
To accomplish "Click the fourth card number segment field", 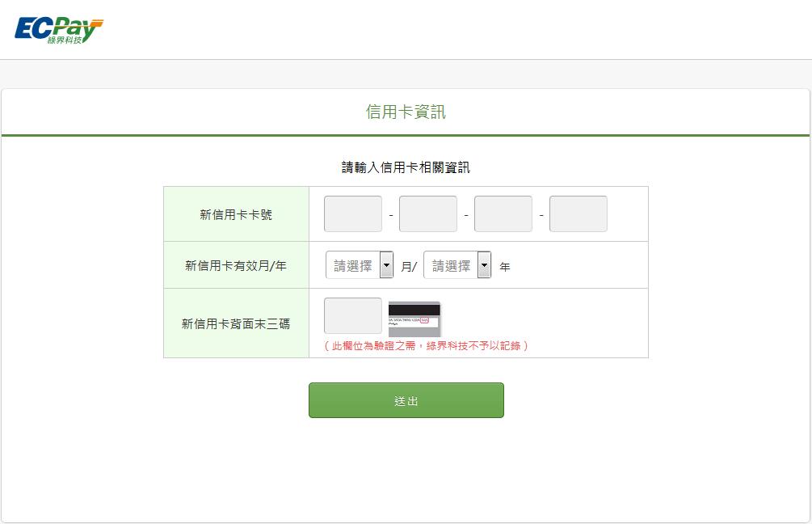I will (578, 213).
